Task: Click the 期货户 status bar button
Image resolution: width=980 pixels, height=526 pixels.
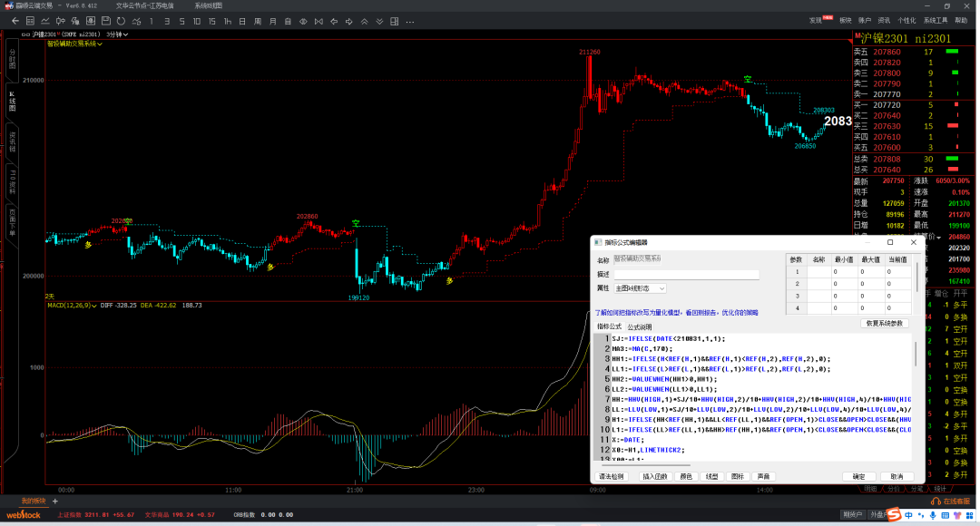Action: point(852,515)
